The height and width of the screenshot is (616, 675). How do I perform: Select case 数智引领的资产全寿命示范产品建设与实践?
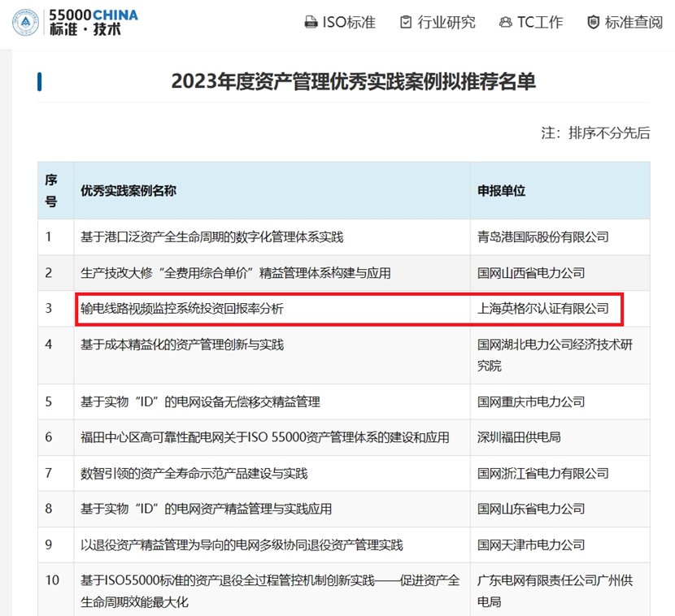pos(194,474)
